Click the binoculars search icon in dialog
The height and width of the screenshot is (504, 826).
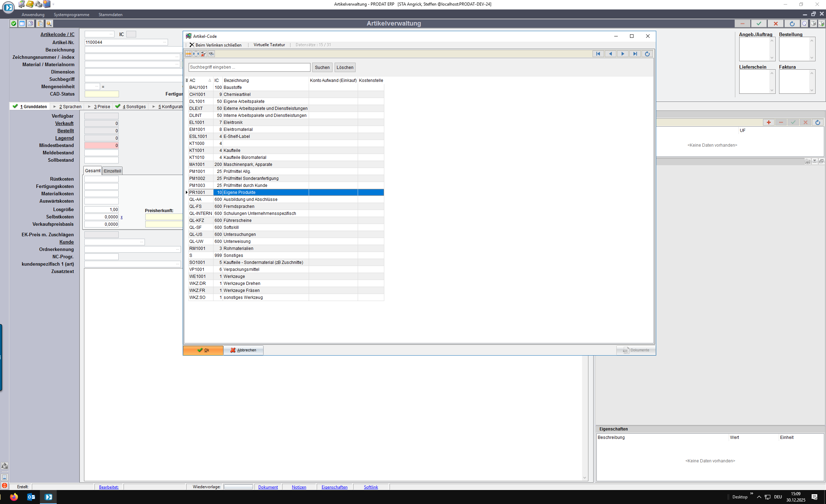click(x=211, y=54)
